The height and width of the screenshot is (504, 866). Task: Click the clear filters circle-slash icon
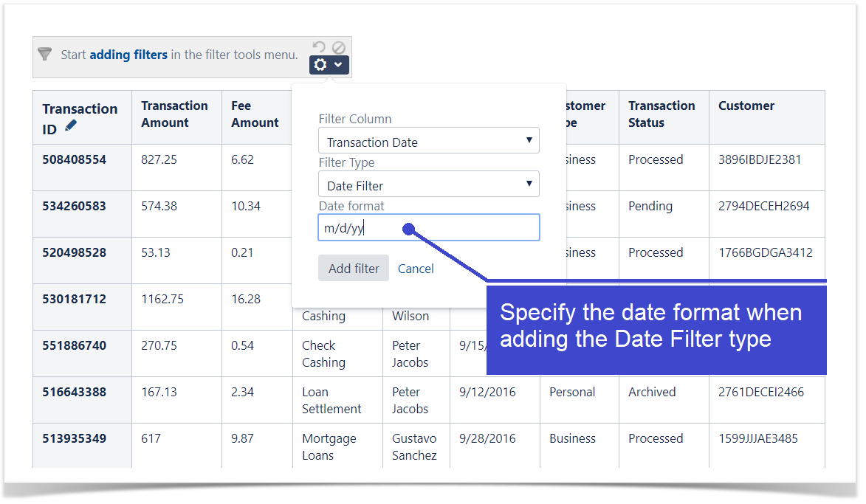[x=338, y=47]
